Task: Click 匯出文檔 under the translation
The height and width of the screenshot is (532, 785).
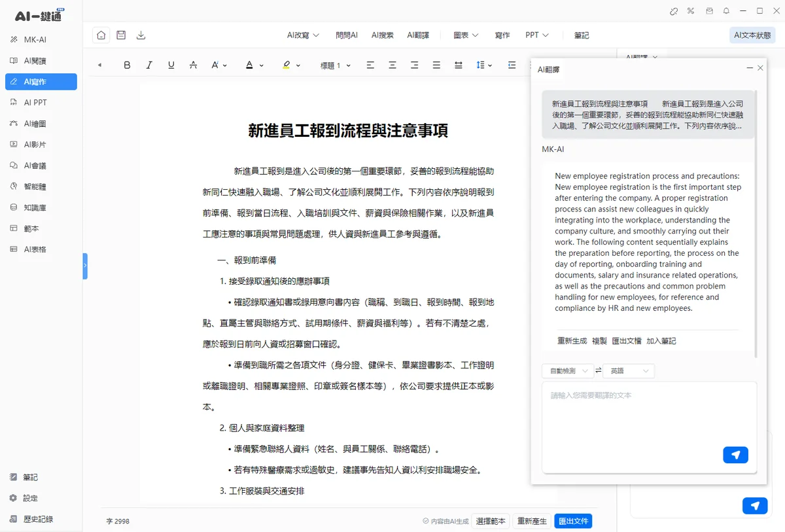Action: point(627,341)
